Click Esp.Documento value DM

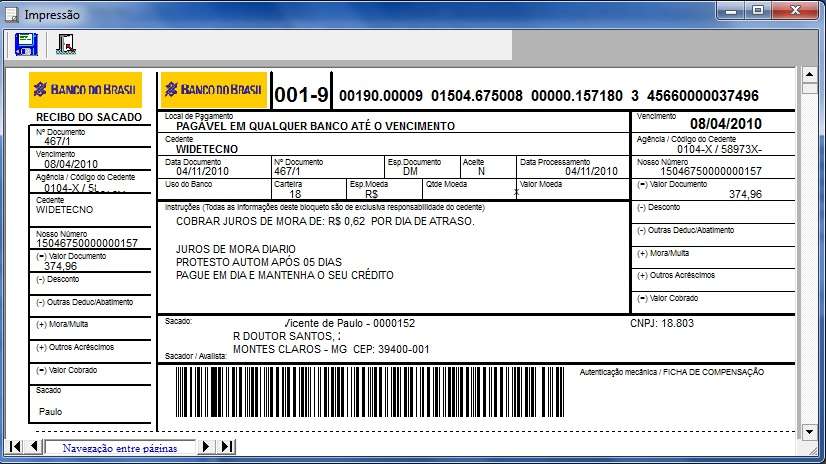point(410,171)
